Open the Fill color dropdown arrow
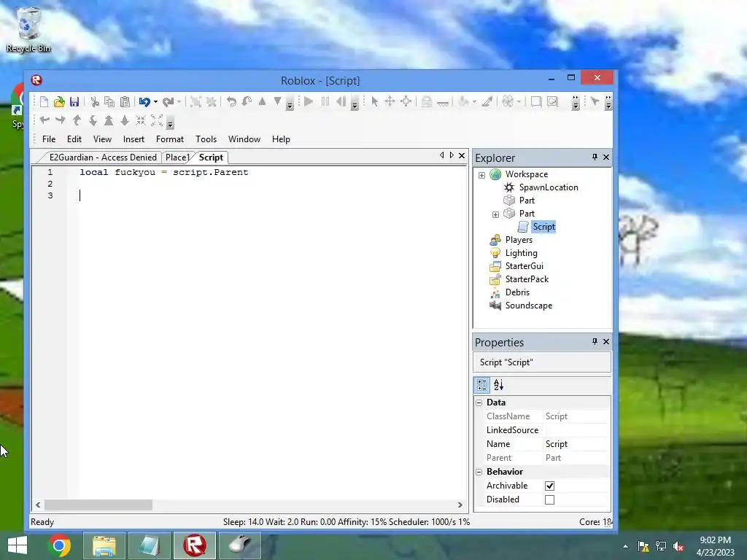Viewport: 747px width, 560px height. pos(474,102)
